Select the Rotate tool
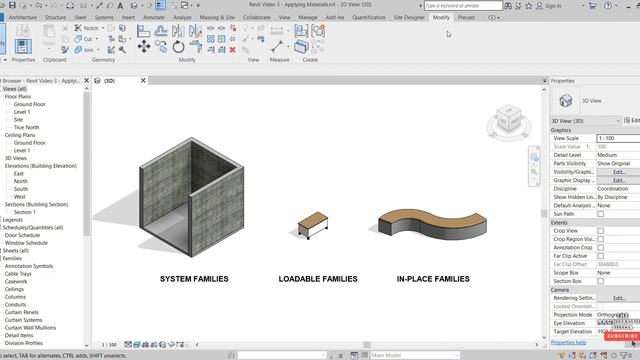The width and height of the screenshot is (640, 360). 178,47
